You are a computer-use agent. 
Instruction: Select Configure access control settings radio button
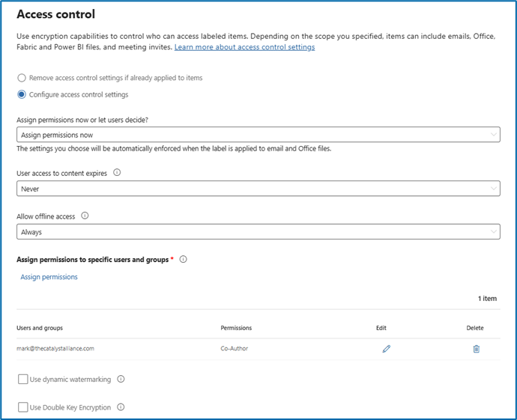(22, 94)
